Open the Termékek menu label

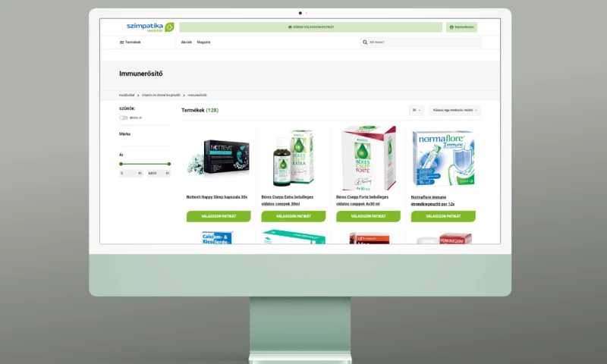coord(133,42)
